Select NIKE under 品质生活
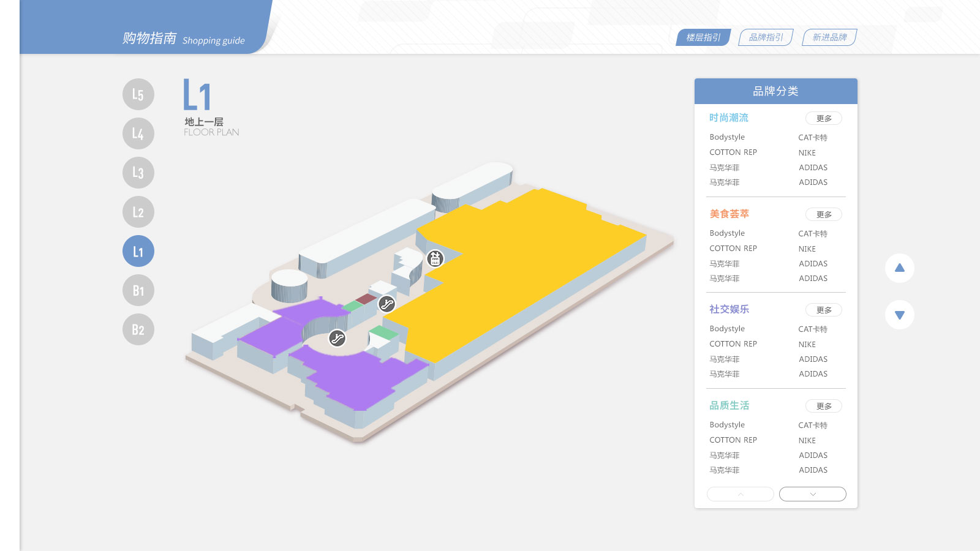 pyautogui.click(x=807, y=441)
